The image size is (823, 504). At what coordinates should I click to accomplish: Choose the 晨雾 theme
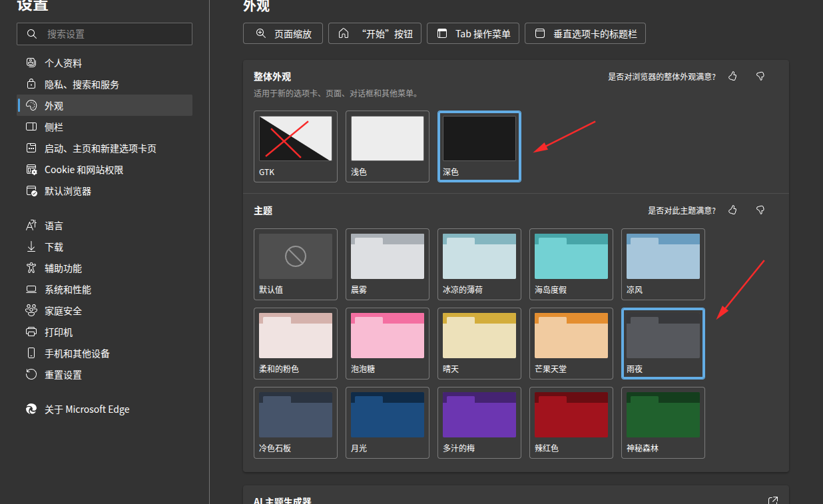[x=388, y=264]
